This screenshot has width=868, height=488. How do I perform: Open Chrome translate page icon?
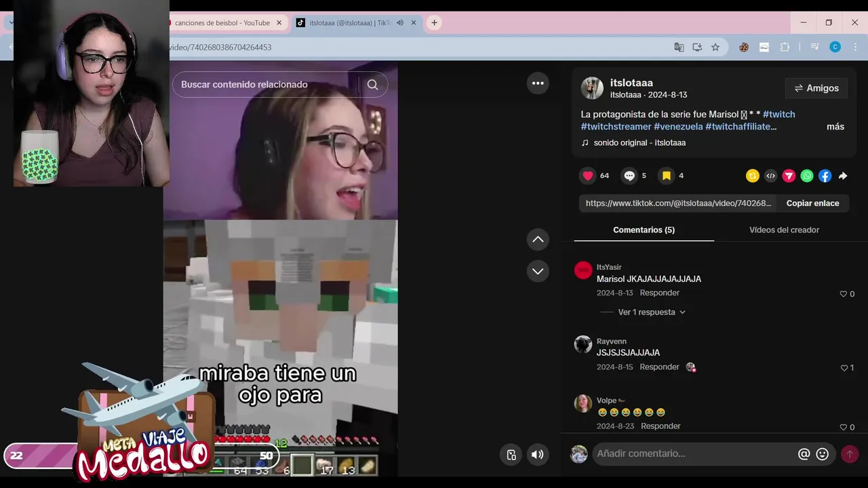679,47
